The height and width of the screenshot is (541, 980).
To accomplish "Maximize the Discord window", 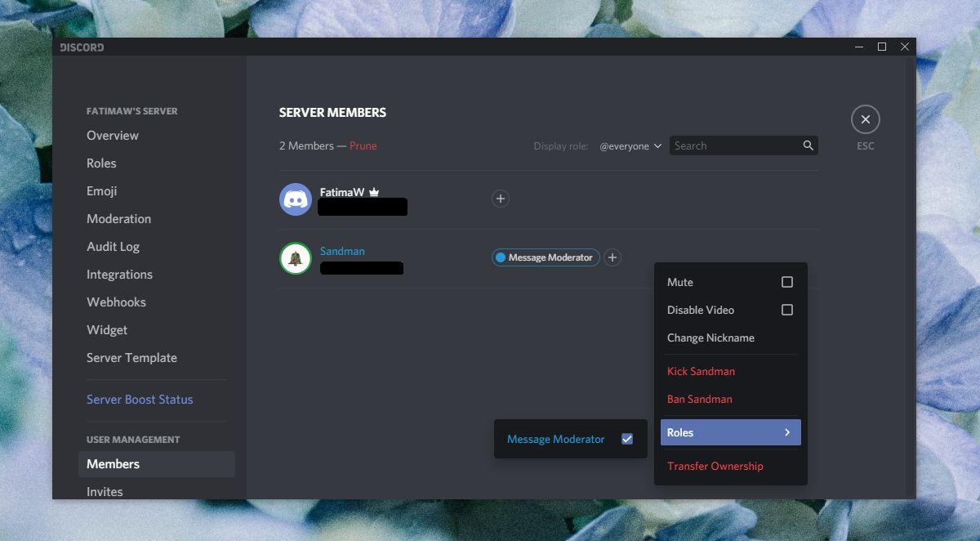I will (882, 47).
